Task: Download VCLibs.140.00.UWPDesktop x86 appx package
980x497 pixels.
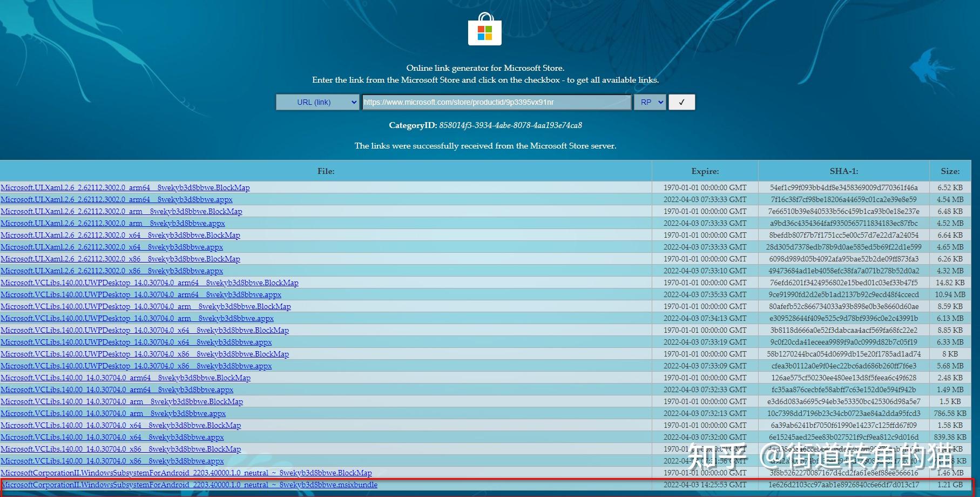Action: click(x=136, y=366)
